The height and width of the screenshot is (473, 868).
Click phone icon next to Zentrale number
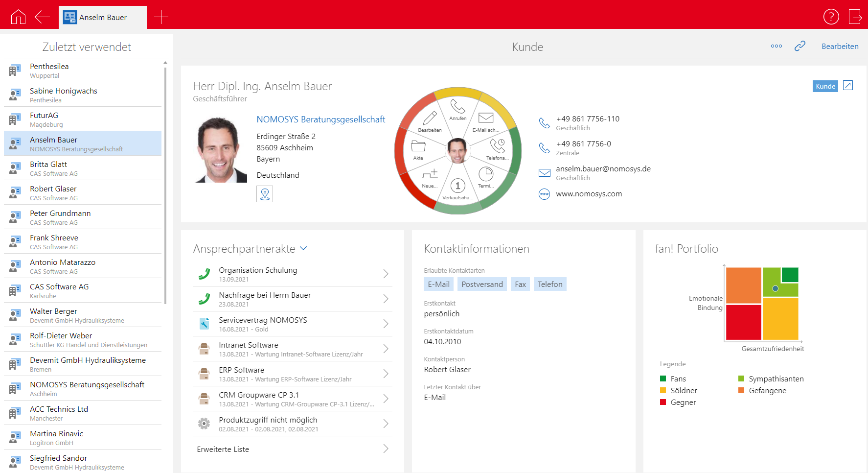pyautogui.click(x=544, y=148)
